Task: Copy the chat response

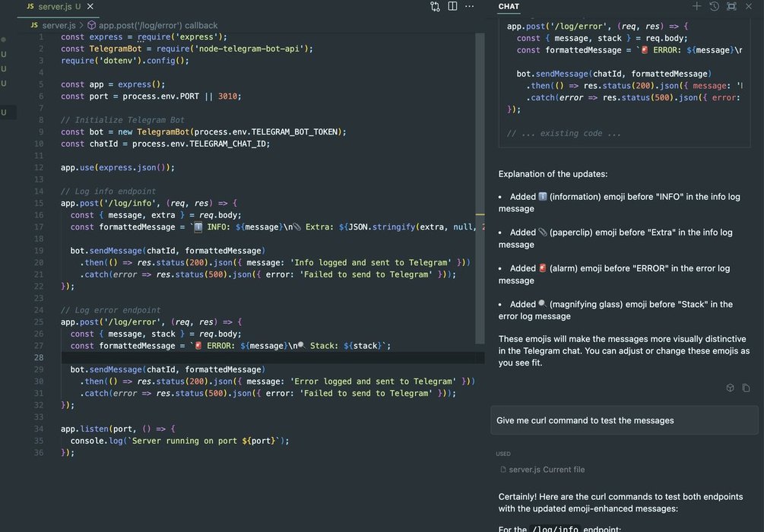Action: tap(746, 388)
